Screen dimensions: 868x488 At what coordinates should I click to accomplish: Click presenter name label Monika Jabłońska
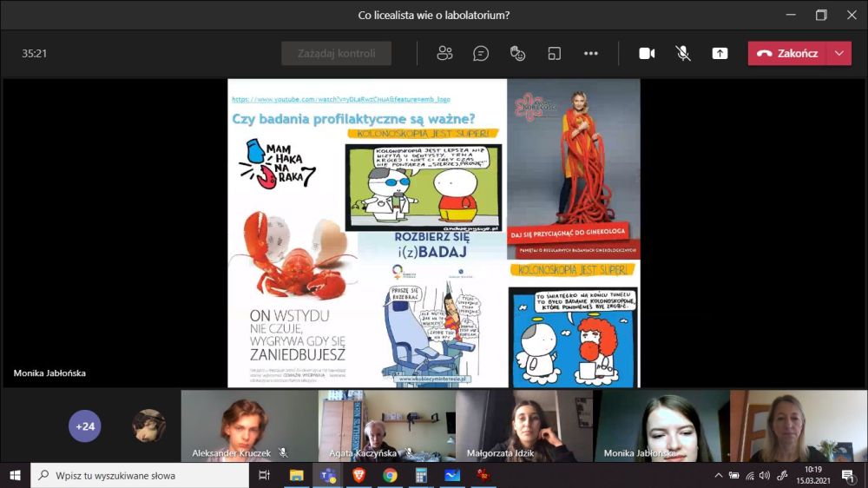[x=49, y=373]
